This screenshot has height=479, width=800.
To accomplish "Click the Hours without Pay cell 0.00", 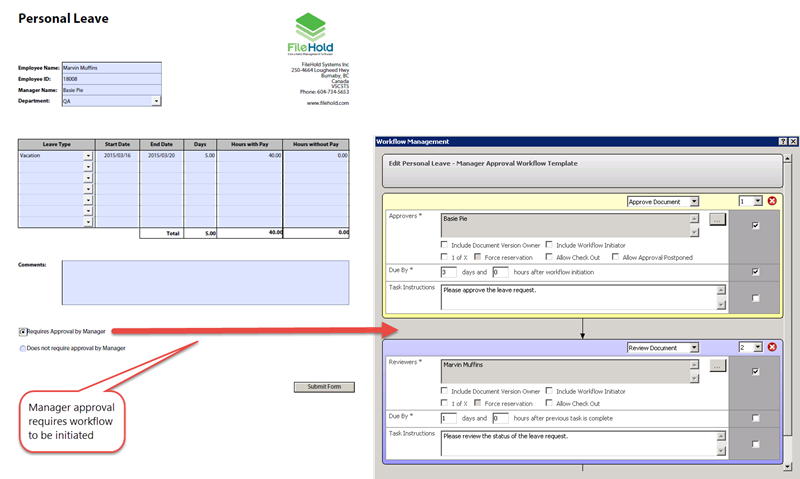I will tap(316, 156).
